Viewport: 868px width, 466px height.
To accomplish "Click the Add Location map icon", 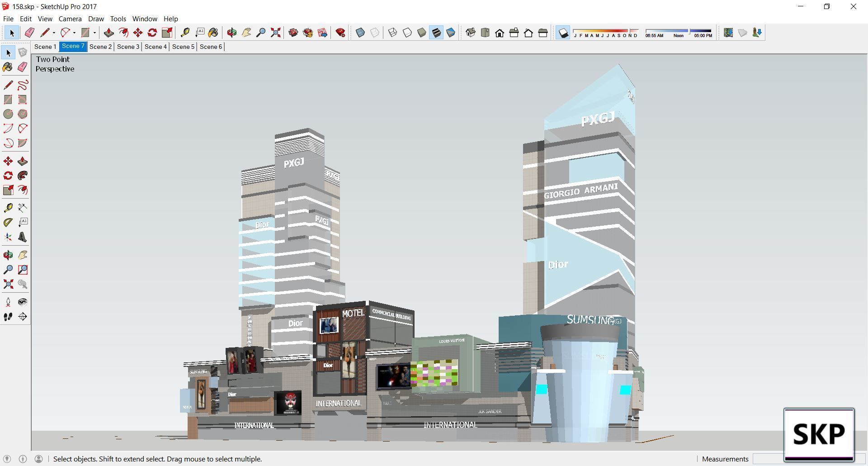I will (728, 33).
